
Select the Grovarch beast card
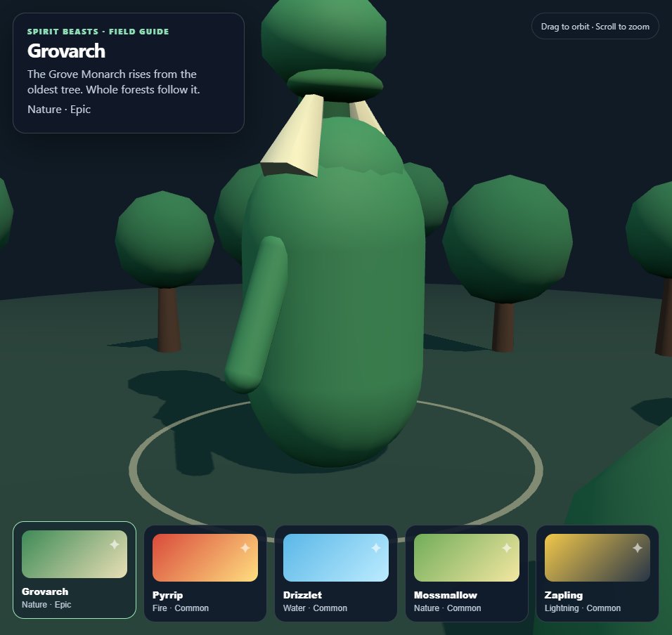[x=75, y=570]
